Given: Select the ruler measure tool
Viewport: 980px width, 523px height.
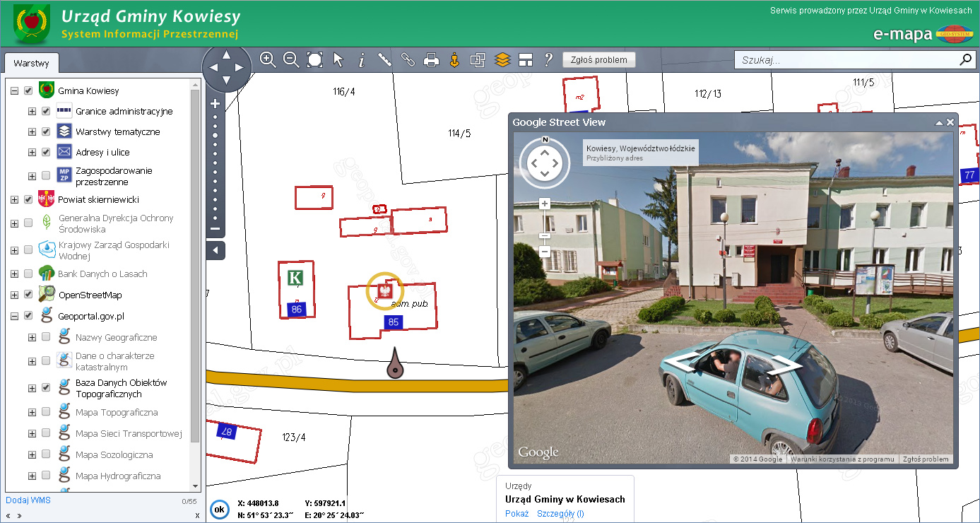Looking at the screenshot, I should pyautogui.click(x=384, y=59).
